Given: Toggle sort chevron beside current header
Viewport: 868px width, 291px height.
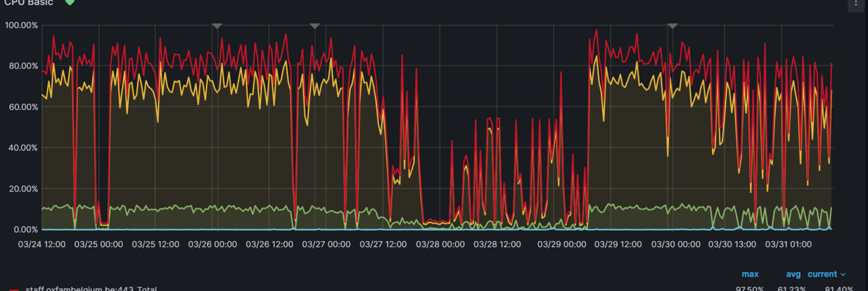Looking at the screenshot, I should pos(843,275).
